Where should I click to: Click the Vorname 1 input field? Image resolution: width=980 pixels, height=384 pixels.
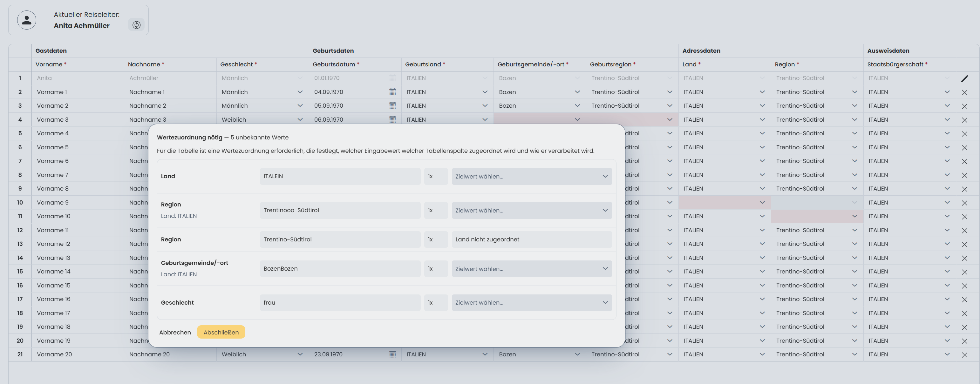point(78,92)
